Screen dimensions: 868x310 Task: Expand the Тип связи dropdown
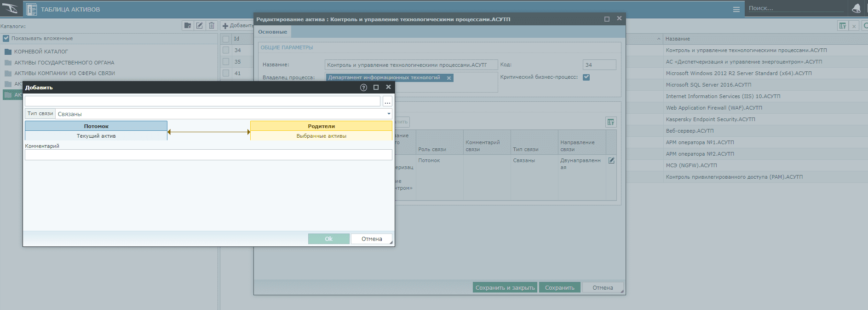coord(389,114)
